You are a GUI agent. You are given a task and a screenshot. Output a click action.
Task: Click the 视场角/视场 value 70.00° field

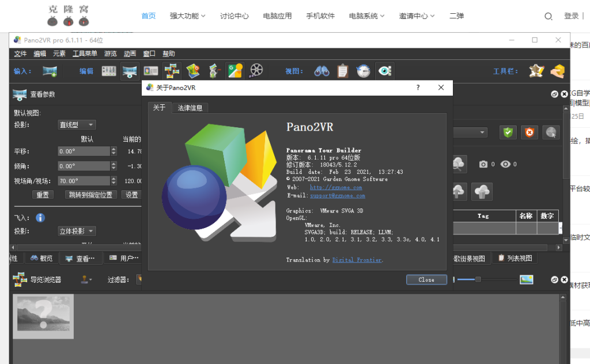tap(84, 181)
